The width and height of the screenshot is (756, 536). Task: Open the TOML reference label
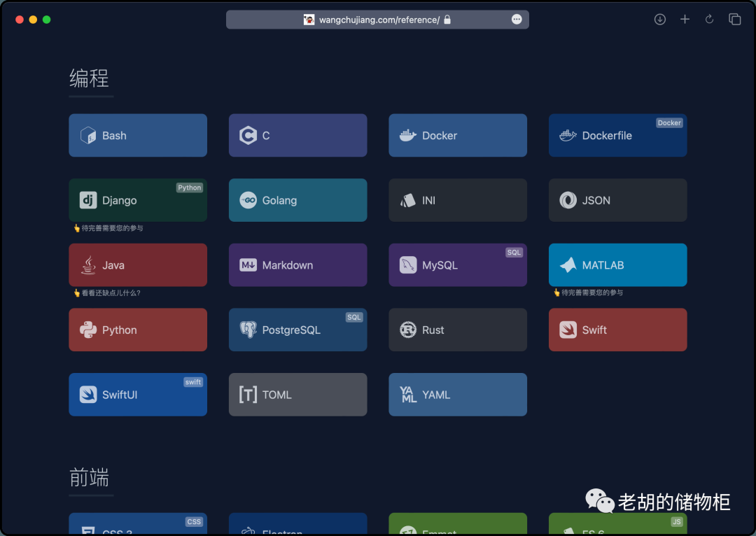[276, 395]
